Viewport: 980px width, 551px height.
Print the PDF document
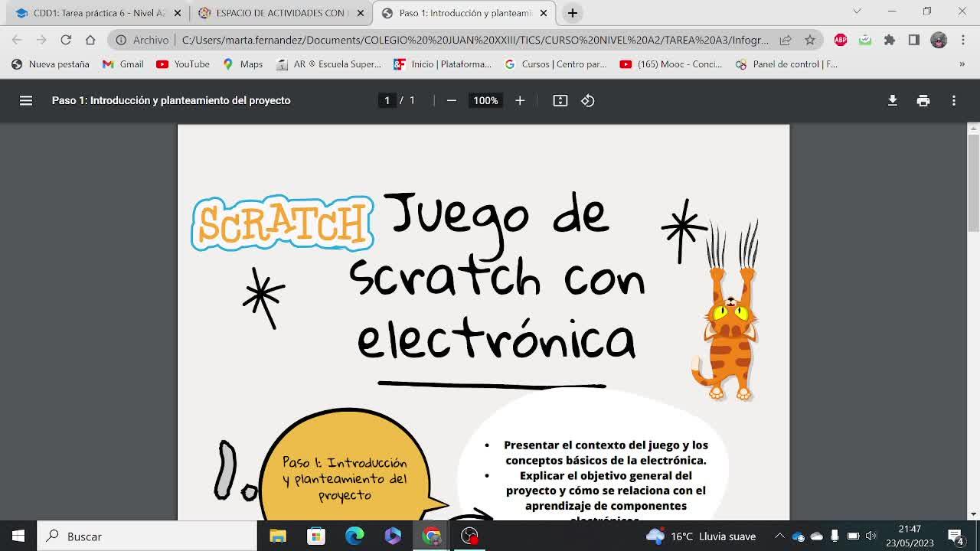(x=923, y=100)
